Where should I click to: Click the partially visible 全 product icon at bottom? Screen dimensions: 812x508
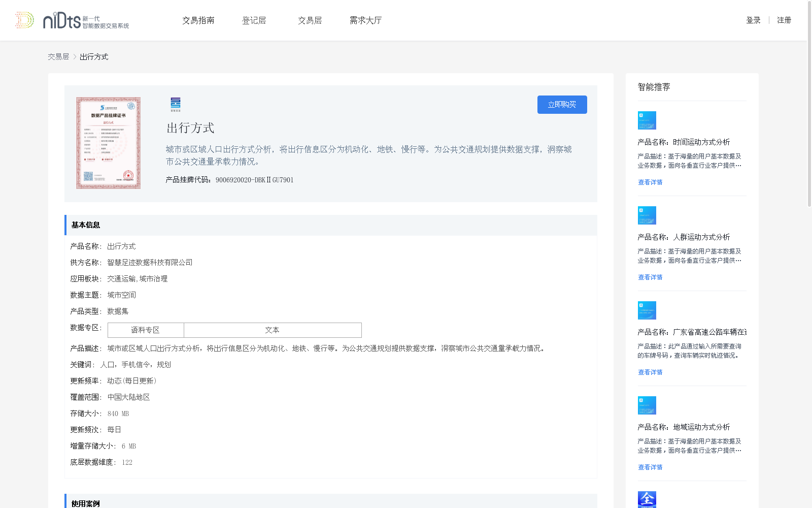(647, 500)
